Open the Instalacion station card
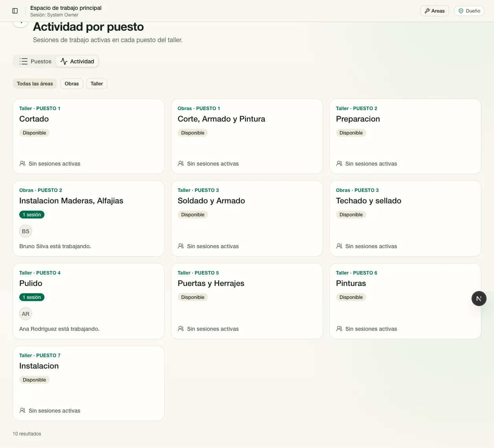This screenshot has width=494, height=448. [88, 383]
